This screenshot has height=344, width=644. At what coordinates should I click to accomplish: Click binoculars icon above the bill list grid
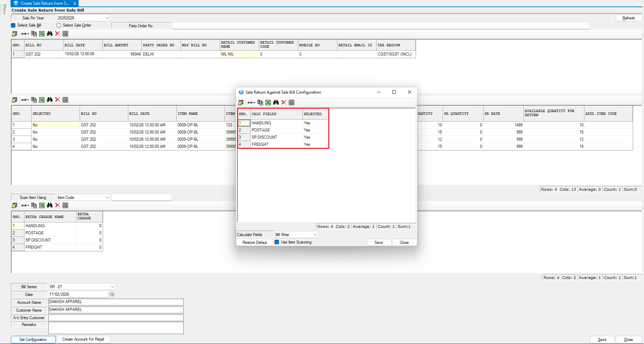click(50, 34)
